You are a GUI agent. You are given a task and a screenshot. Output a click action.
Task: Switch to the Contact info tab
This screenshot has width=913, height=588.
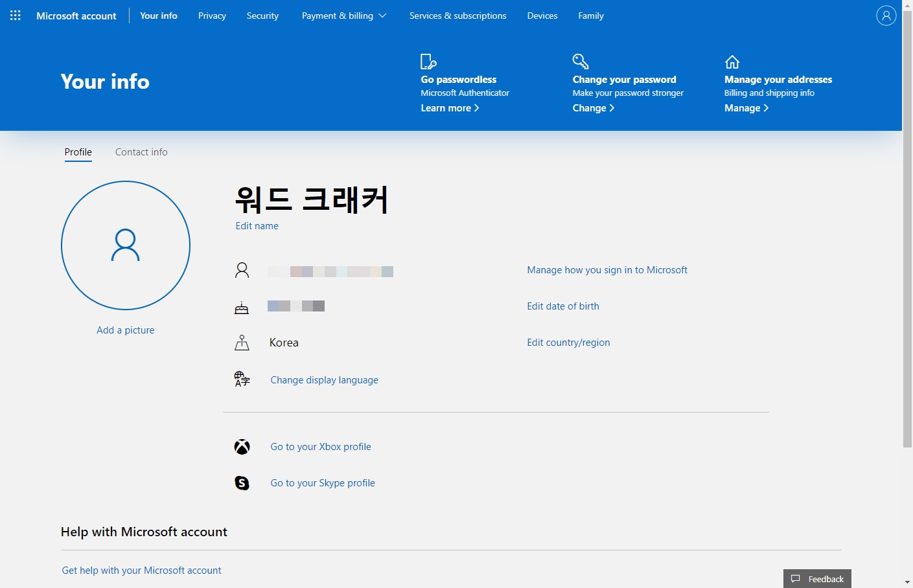[141, 152]
